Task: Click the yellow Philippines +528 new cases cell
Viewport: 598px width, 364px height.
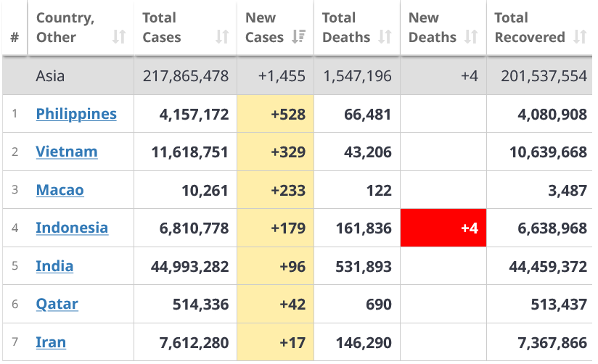Action: tap(276, 114)
